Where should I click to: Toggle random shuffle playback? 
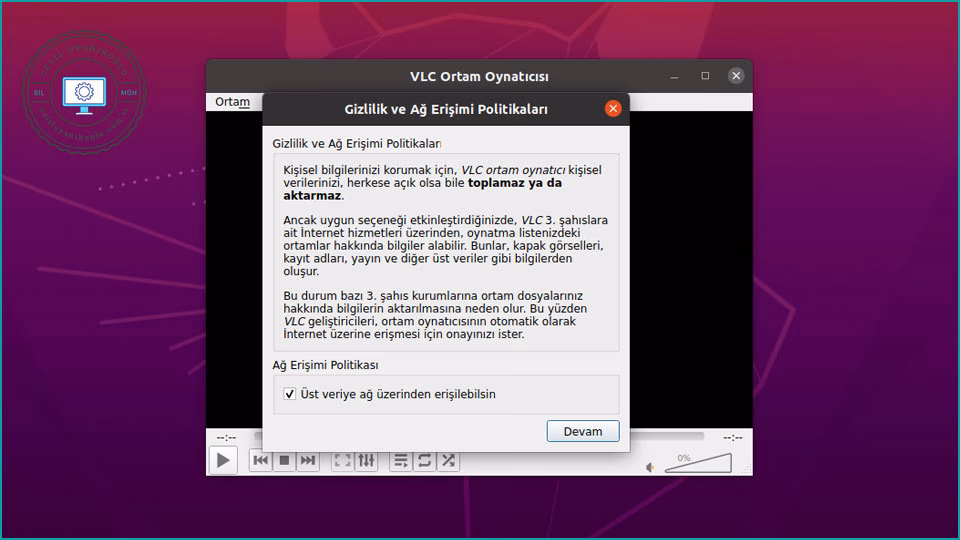448,460
